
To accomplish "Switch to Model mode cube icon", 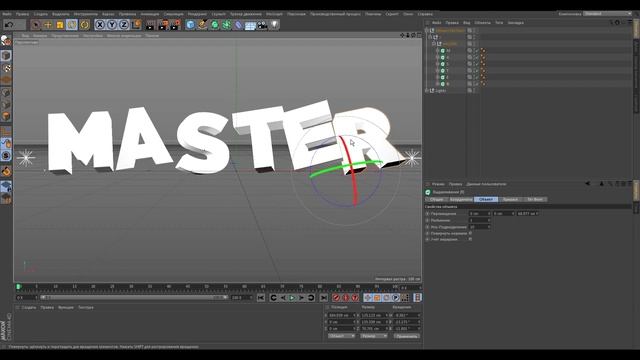I will pos(6,56).
